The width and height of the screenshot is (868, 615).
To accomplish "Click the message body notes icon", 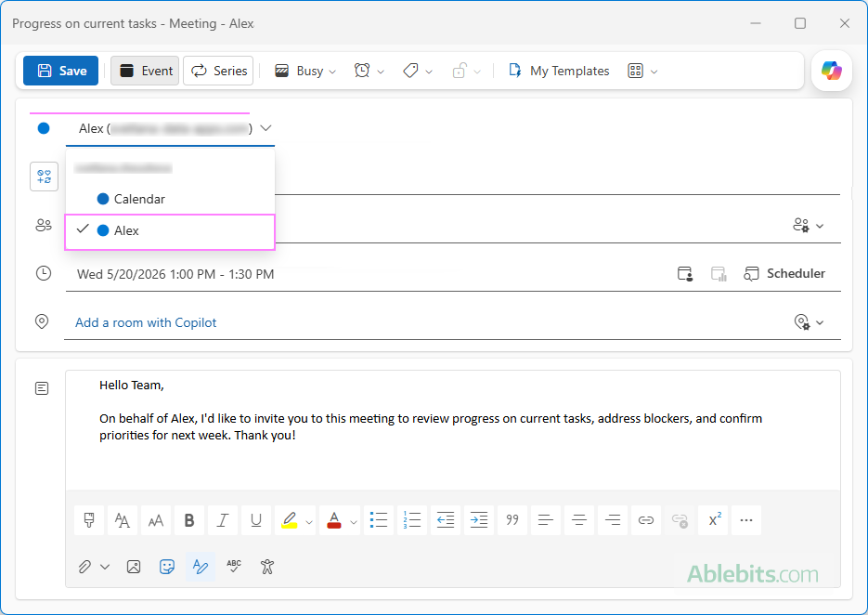I will (x=42, y=388).
